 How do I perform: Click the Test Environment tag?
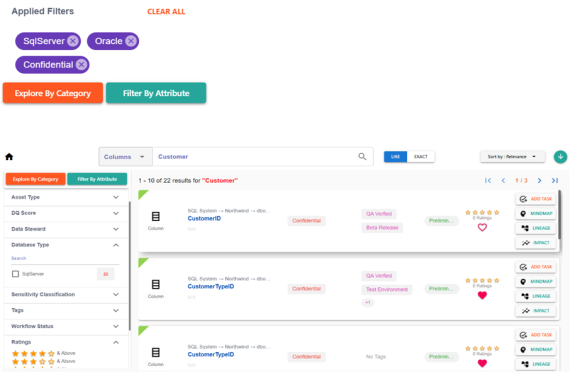(x=387, y=289)
